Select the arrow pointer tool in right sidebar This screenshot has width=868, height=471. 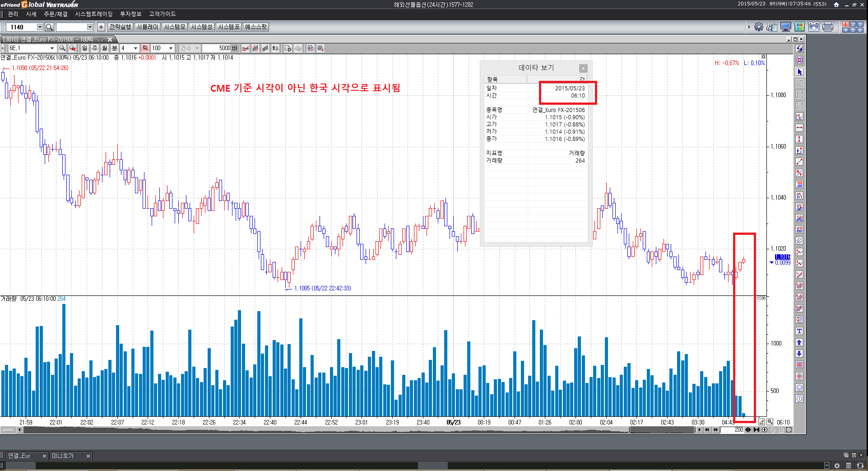pos(799,72)
